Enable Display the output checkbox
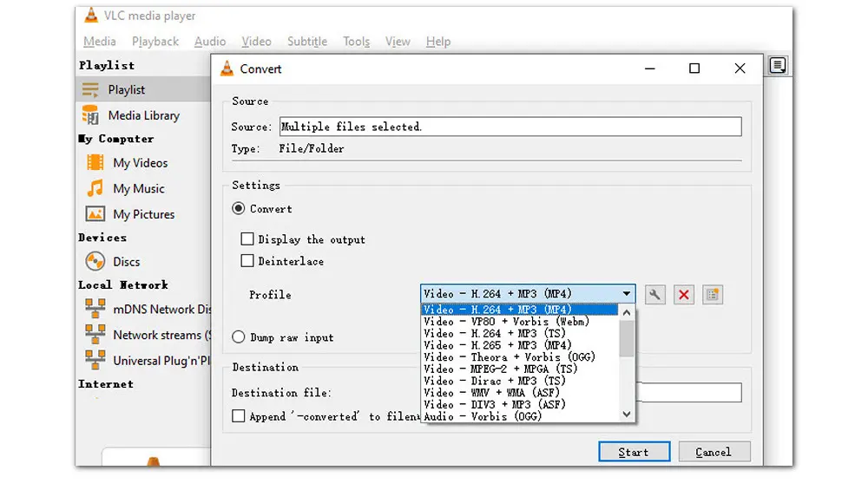 pos(247,239)
